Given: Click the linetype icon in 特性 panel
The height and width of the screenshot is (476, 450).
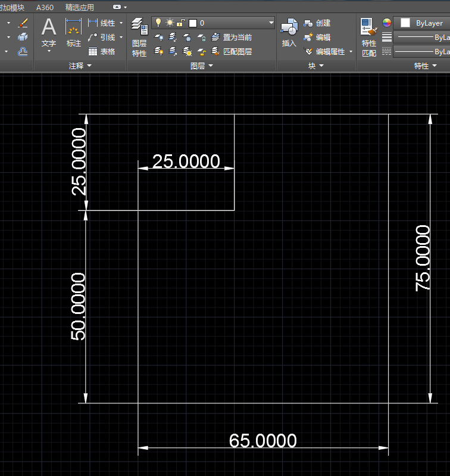Looking at the screenshot, I should point(387,51).
